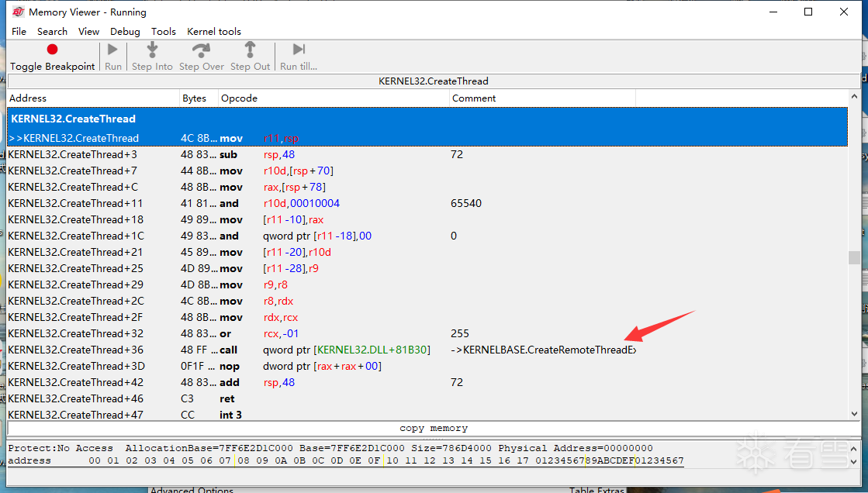Maximize the Memory Viewer window
The width and height of the screenshot is (868, 493).
tap(808, 12)
